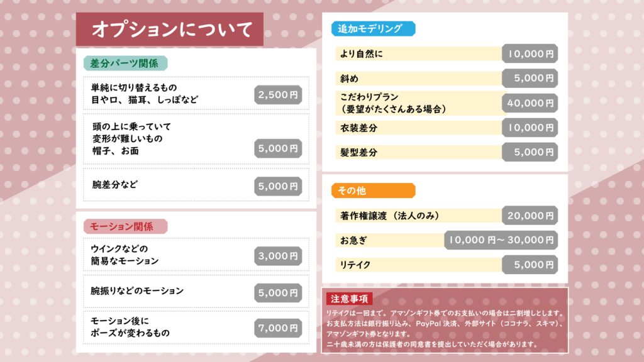Image resolution: width=644 pixels, height=362 pixels.
Task: Select the 差分パーツ関係 section label
Action: pyautogui.click(x=125, y=63)
